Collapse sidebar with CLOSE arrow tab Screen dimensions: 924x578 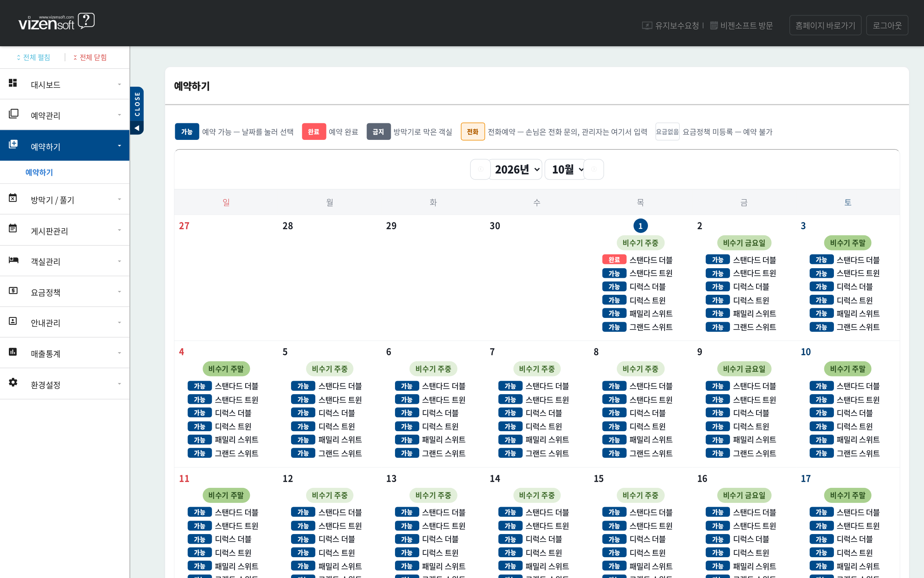tap(137, 111)
